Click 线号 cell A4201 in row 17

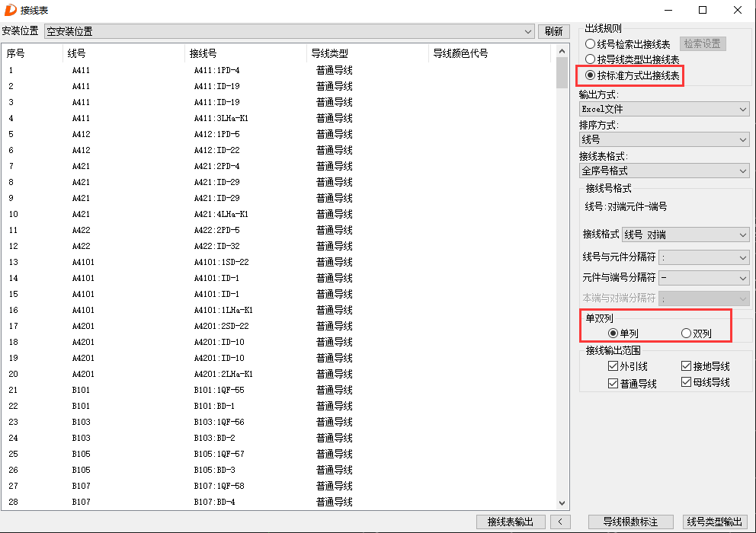pyautogui.click(x=83, y=326)
